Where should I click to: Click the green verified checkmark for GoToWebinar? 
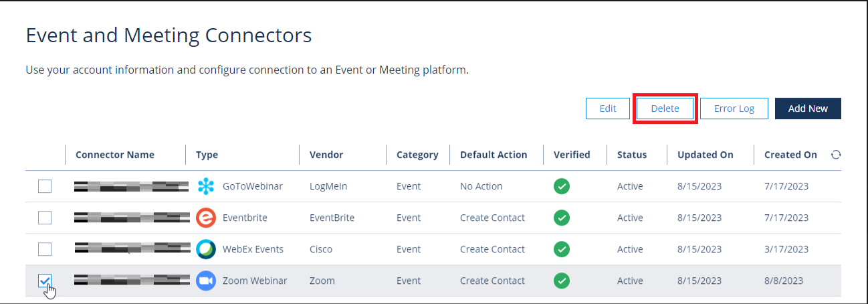click(x=562, y=186)
